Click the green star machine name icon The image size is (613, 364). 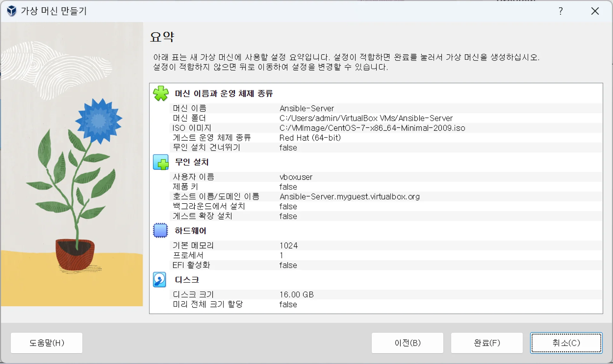coord(161,93)
